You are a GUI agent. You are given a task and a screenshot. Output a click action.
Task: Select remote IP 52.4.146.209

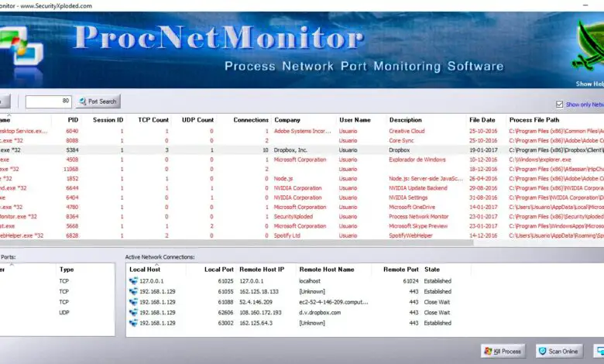256,302
